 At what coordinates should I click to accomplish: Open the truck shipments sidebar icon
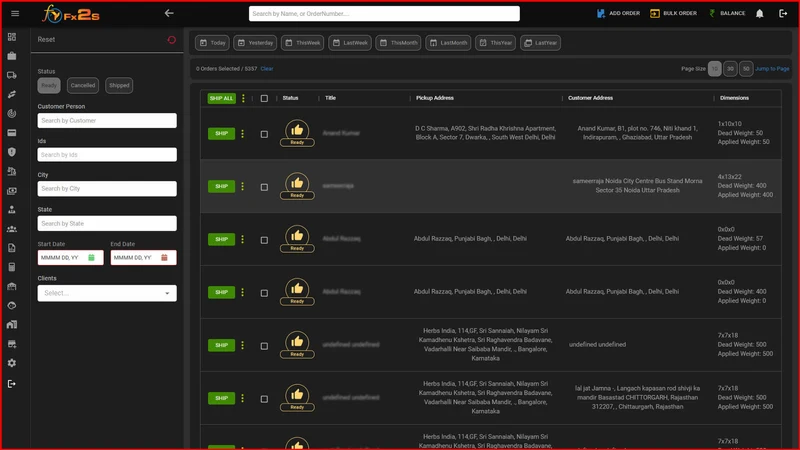tap(12, 75)
